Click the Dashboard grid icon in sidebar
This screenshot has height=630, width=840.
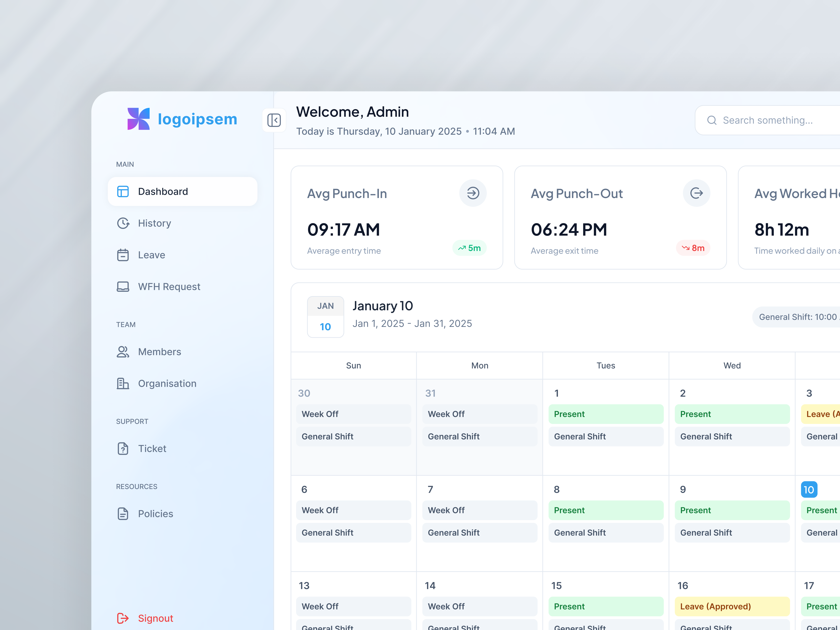[123, 191]
